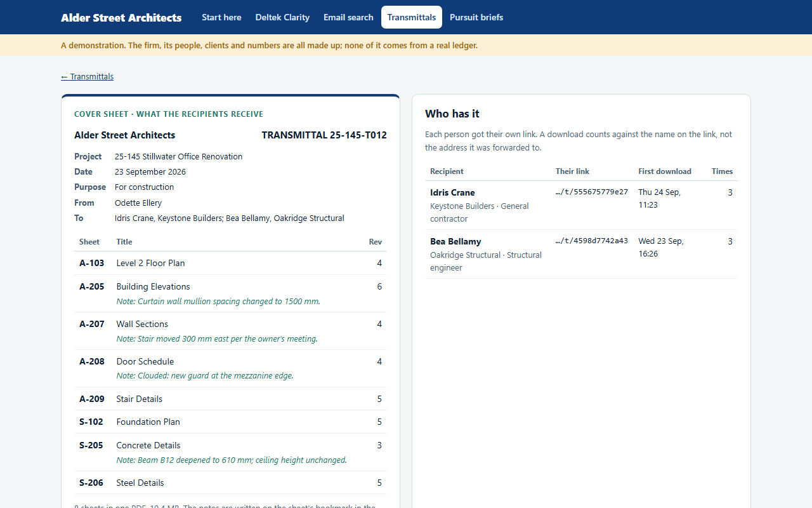Image resolution: width=812 pixels, height=508 pixels.
Task: Click the new guard at mezzanine note
Action: (205, 376)
